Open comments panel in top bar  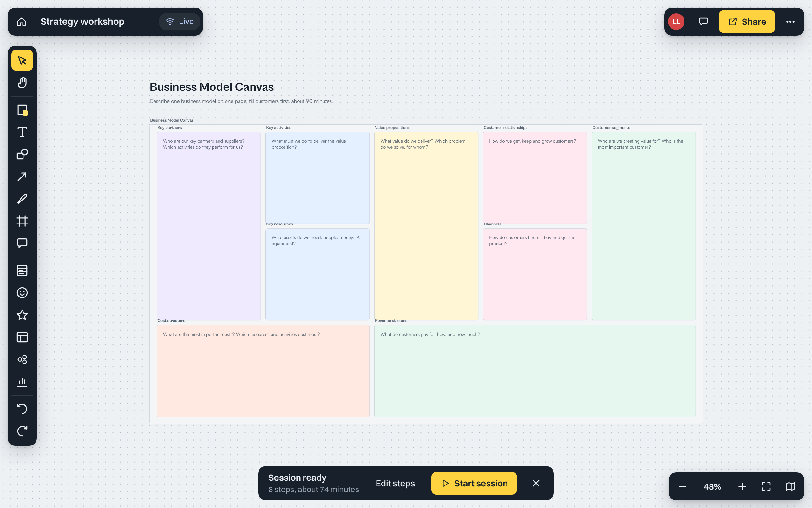[x=703, y=22]
